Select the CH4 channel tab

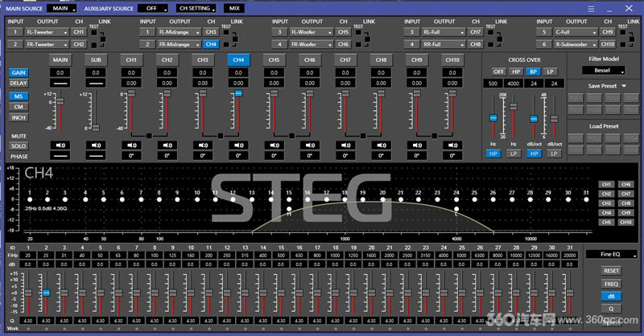pos(238,60)
